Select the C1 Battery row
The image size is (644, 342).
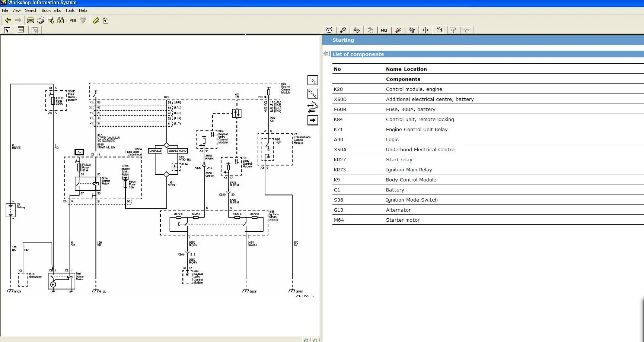tap(488, 190)
